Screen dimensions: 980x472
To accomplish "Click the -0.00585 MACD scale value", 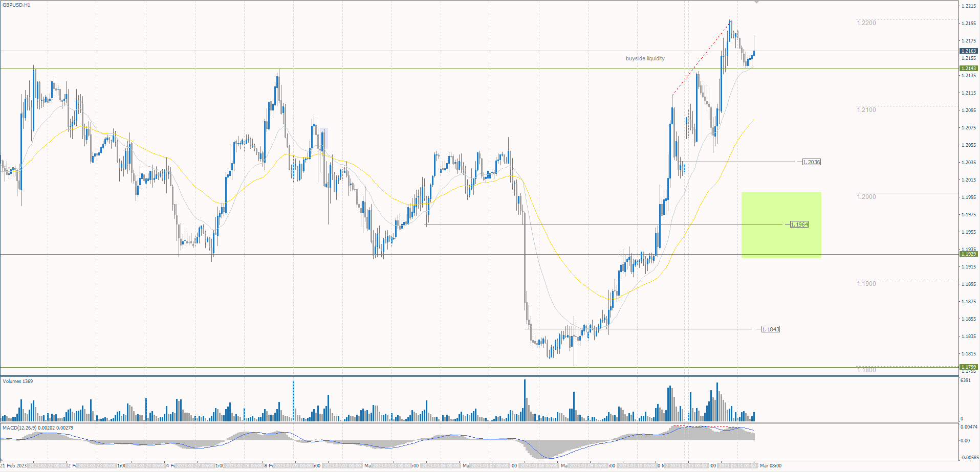I will tap(969, 458).
